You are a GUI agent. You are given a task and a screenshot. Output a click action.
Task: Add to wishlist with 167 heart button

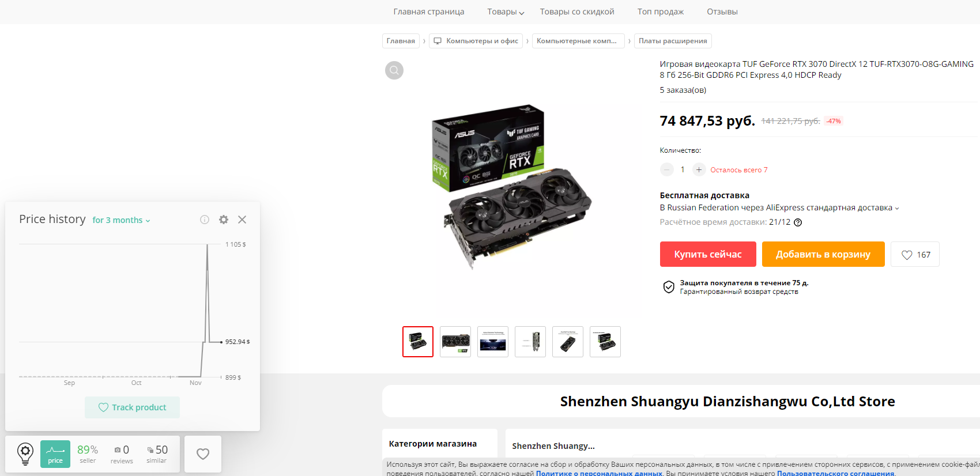[915, 254]
